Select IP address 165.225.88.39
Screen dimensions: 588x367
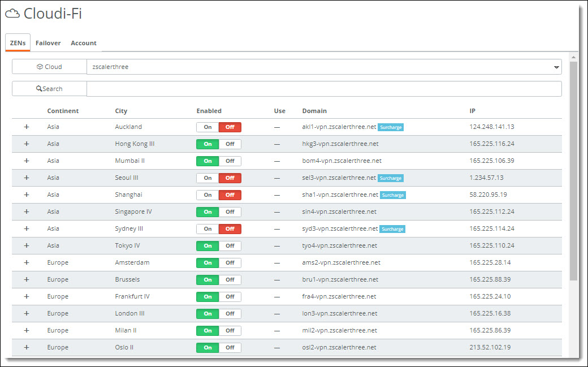pyautogui.click(x=490, y=279)
